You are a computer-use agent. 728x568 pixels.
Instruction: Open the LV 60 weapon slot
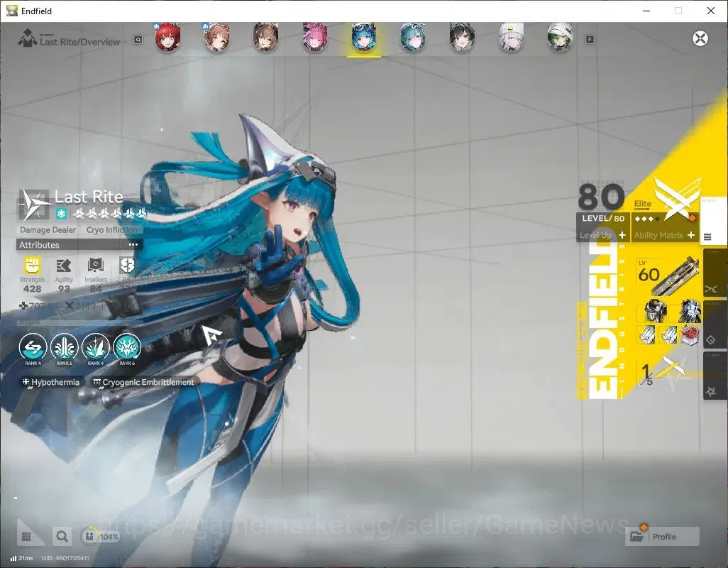(668, 277)
